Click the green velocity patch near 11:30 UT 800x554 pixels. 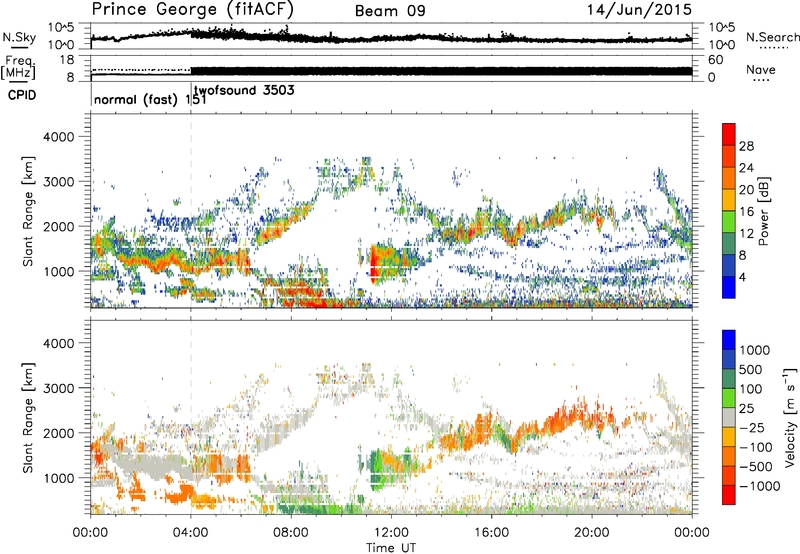coord(376,470)
